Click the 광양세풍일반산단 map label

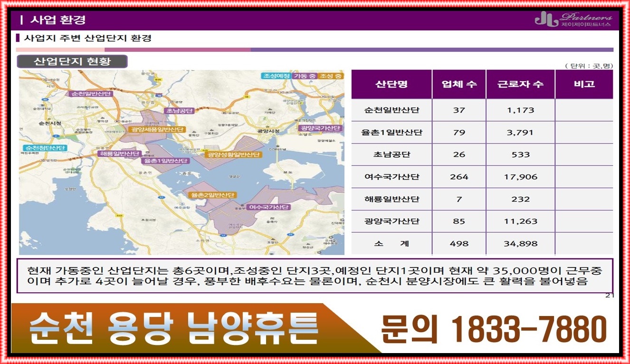tap(156, 129)
